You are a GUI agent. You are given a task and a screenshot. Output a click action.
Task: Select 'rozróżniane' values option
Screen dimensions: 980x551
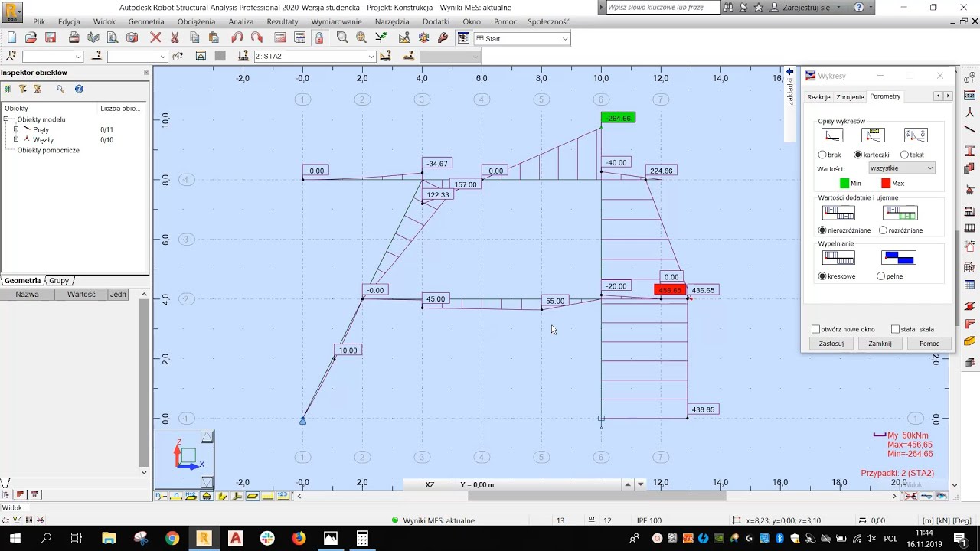(901, 230)
